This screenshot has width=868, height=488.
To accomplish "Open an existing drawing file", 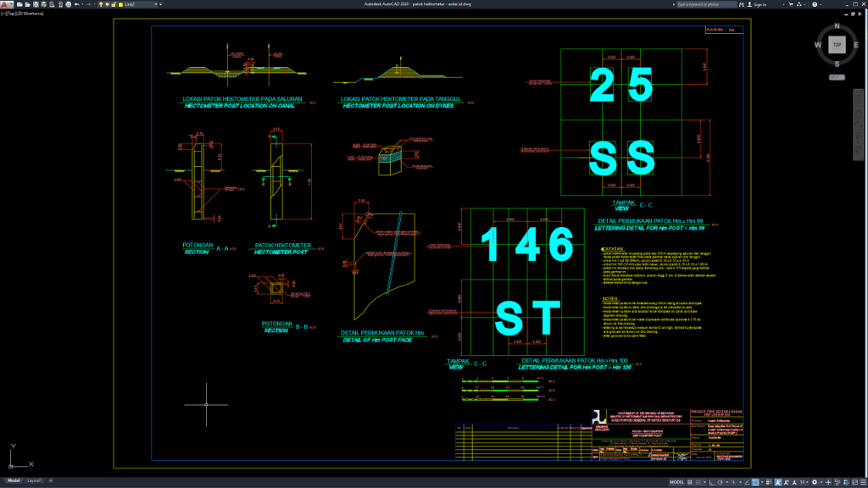I will [26, 5].
